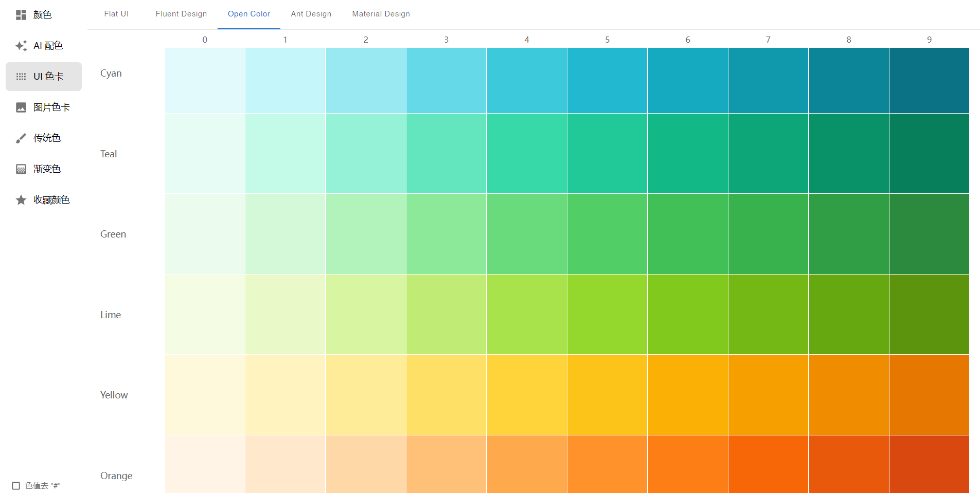This screenshot has height=493, width=980.
Task: Click the 图片色卡 image icon
Action: pos(21,107)
